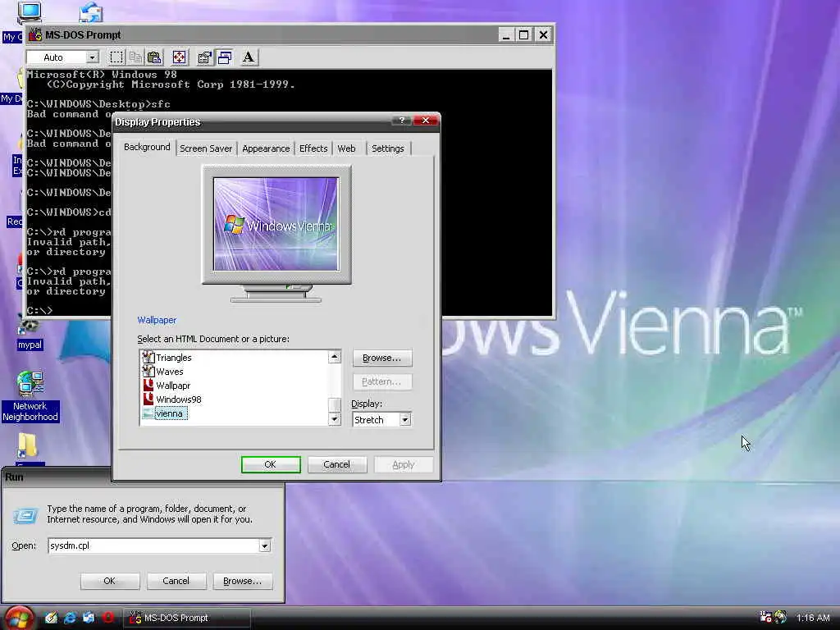Click the Run dialog program icon
The image size is (840, 630).
[x=25, y=515]
